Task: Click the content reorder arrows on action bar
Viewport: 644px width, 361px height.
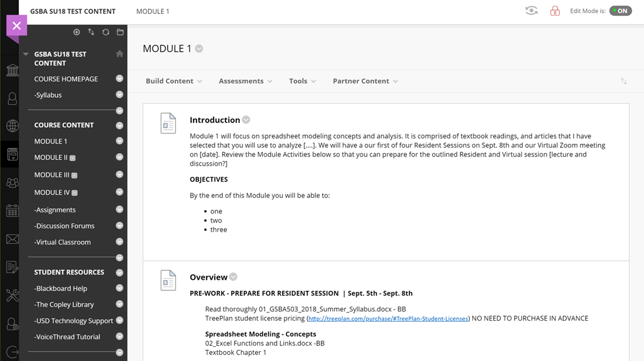Action: (624, 81)
